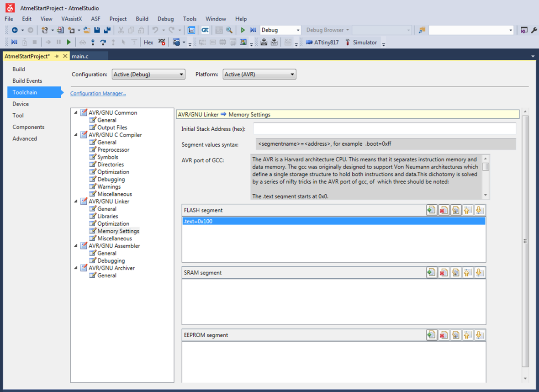
Task: Collapse the AVR/GNU Archiver tree node
Action: (x=76, y=268)
